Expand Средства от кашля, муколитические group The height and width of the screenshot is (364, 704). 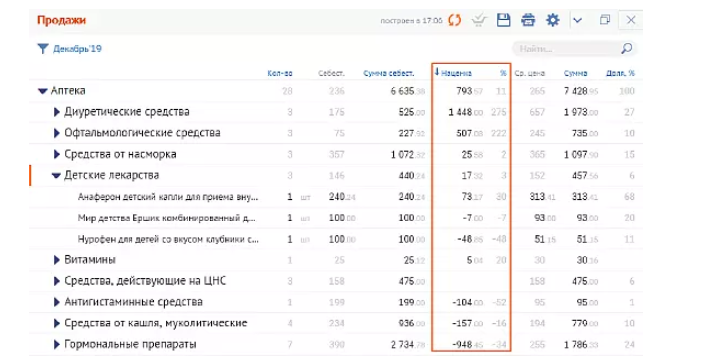57,323
